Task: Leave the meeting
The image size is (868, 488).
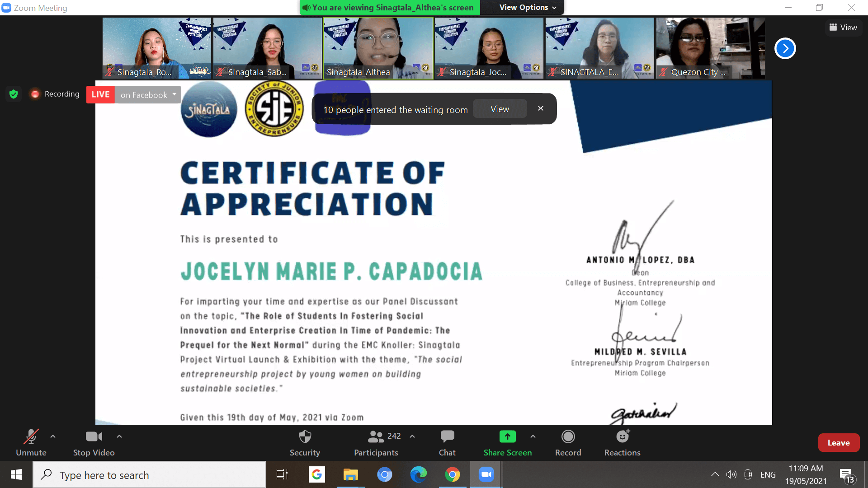Action: 839,443
